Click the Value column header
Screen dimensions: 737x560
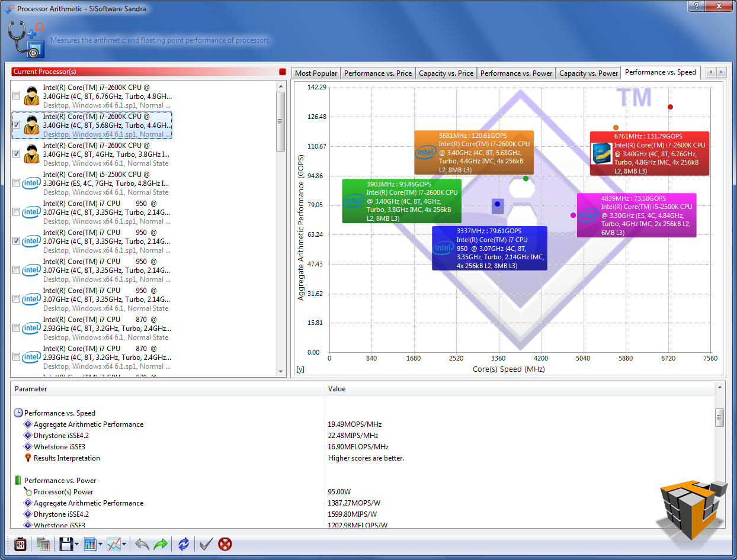pos(520,389)
